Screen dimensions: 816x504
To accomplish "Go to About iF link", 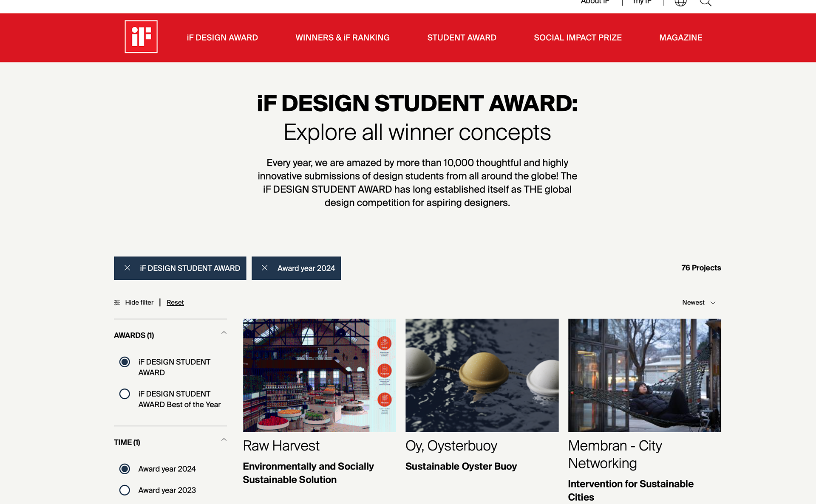I will pyautogui.click(x=595, y=2).
